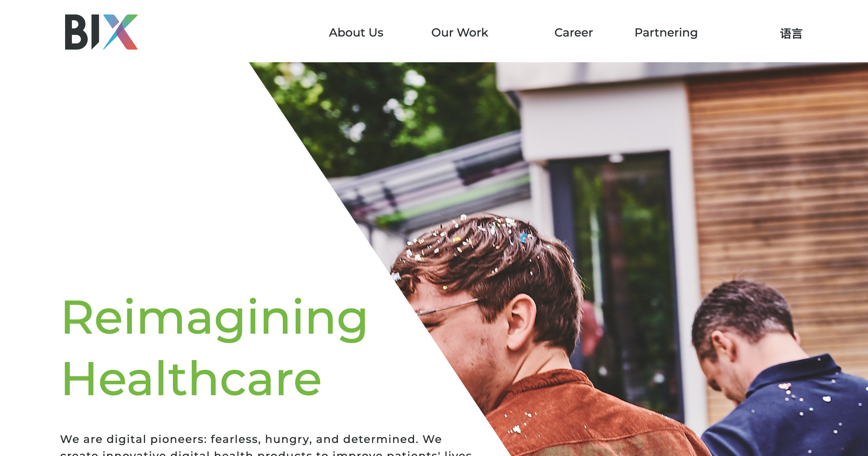The height and width of the screenshot is (456, 868).
Task: Click the BIX logo to go home
Action: [101, 32]
